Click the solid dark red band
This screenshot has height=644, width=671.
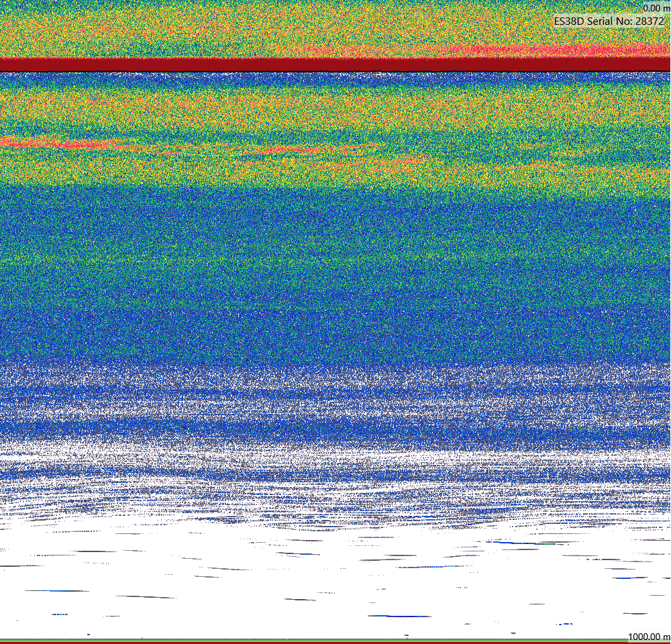335,64
